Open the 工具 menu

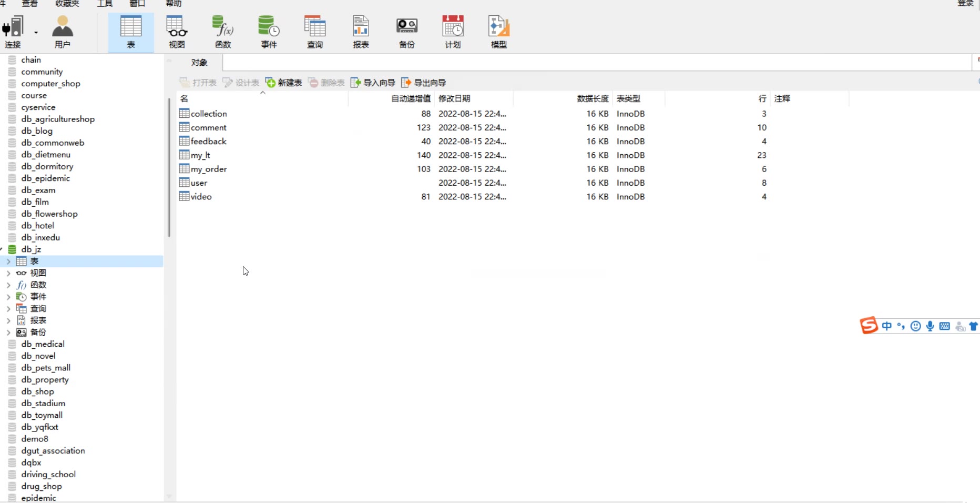(x=105, y=3)
